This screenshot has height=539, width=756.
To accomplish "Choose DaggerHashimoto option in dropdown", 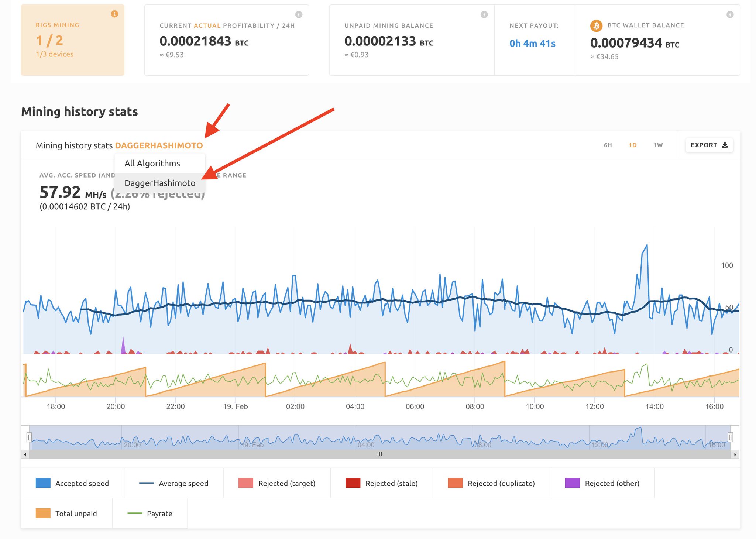I will 159,183.
